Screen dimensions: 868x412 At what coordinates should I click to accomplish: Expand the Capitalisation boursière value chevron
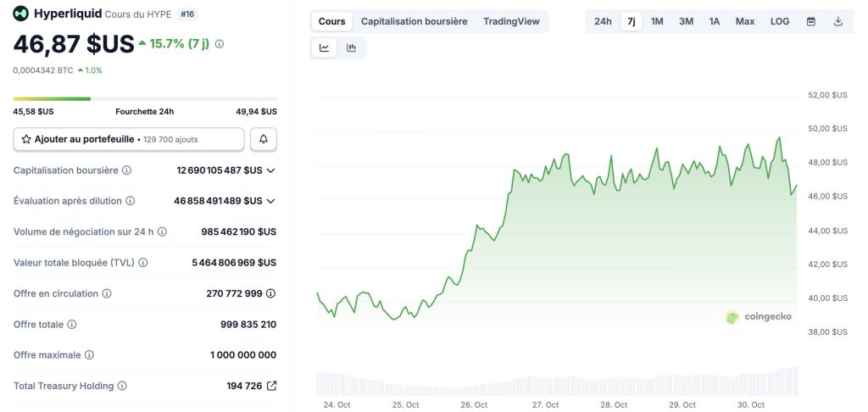(x=271, y=170)
